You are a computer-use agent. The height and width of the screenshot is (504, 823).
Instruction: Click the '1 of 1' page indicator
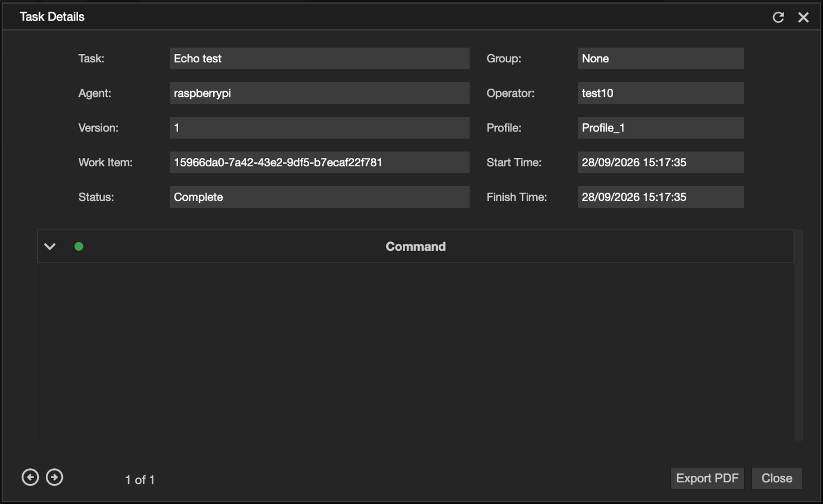140,480
